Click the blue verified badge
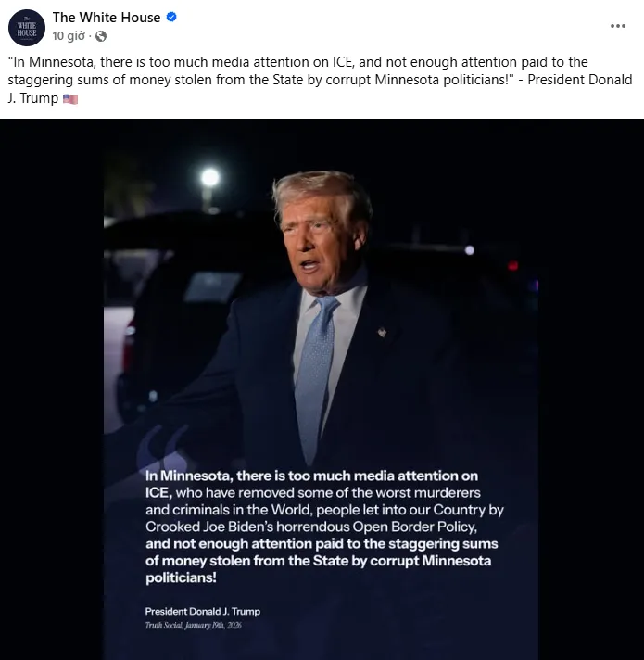 (x=171, y=18)
